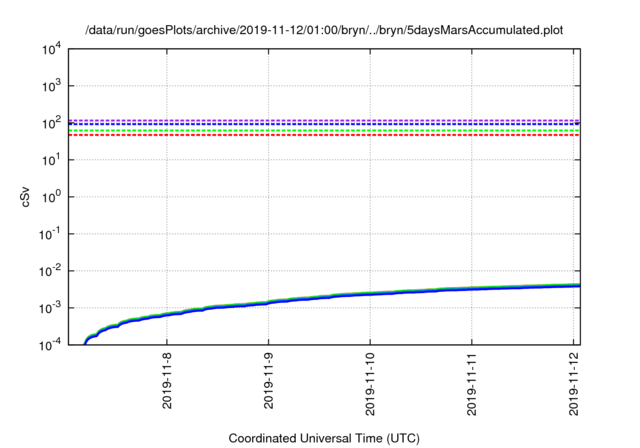Click the 10^3 y-axis tick label

pyautogui.click(x=52, y=86)
